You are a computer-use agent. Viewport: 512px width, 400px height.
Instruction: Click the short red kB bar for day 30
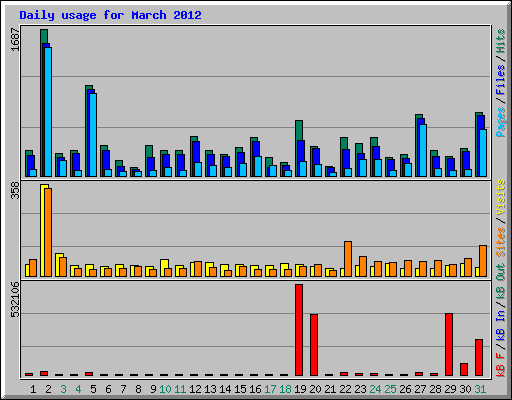click(x=464, y=369)
